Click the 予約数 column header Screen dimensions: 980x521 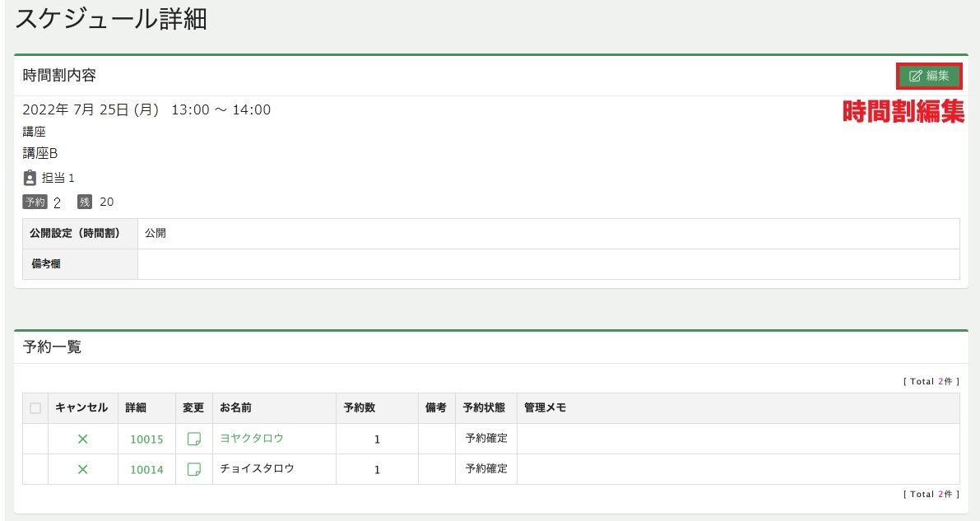(x=360, y=407)
